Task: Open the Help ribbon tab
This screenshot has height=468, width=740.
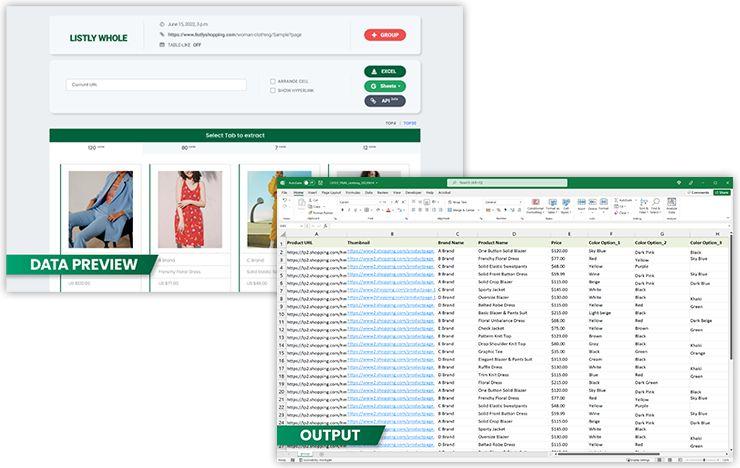Action: 429,192
